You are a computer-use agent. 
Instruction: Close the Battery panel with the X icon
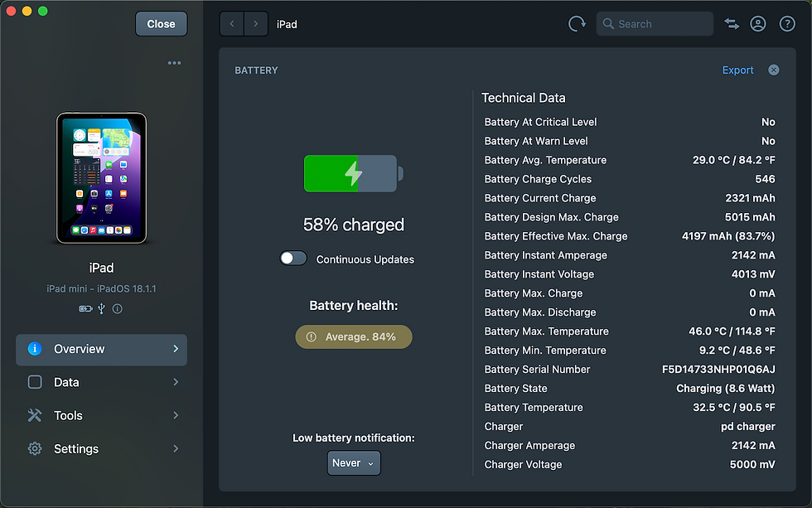tap(774, 70)
